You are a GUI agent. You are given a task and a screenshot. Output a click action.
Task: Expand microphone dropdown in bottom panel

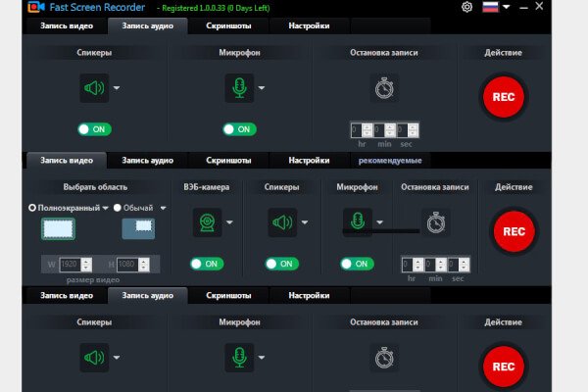tap(262, 358)
